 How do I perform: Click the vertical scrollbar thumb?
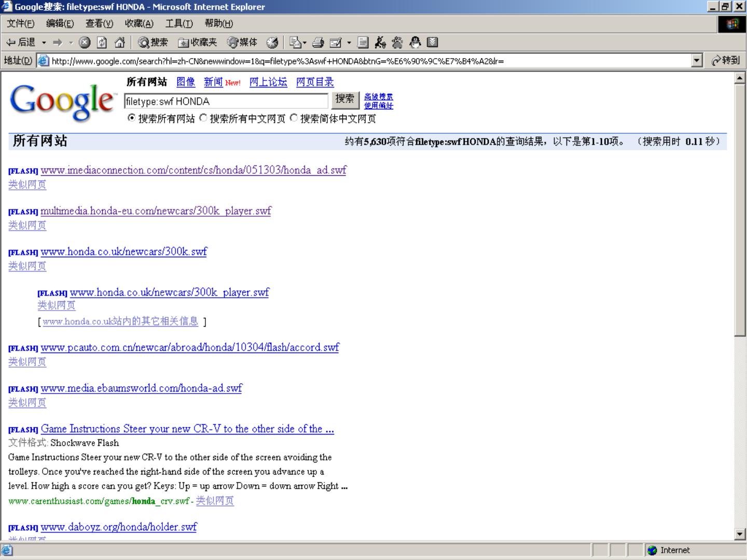(740, 211)
